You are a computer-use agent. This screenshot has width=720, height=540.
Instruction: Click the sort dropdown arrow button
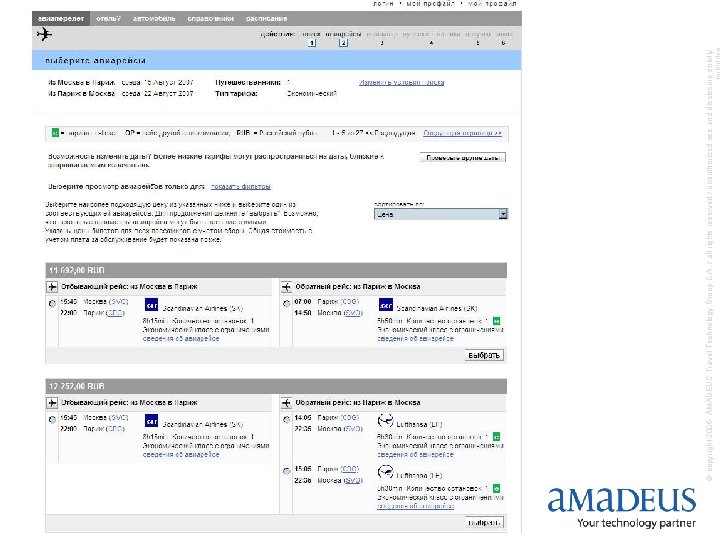point(503,214)
